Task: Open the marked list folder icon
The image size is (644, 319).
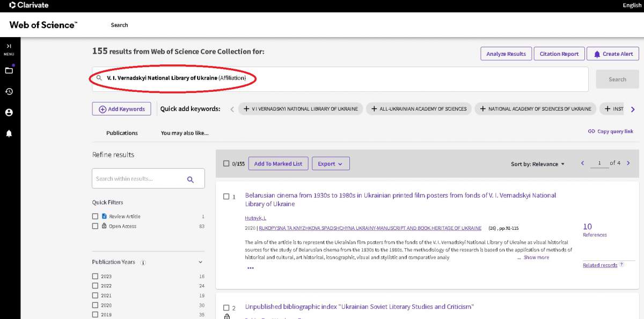Action: 9,70
